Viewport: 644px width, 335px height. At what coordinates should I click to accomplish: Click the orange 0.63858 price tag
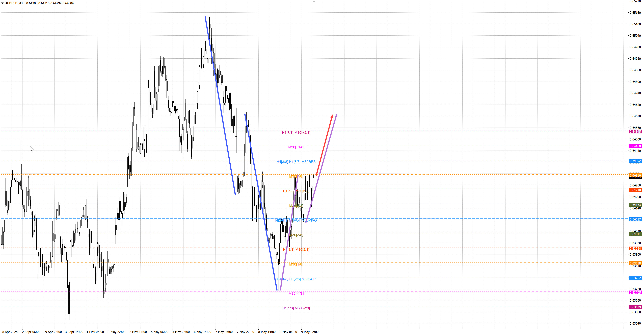click(x=635, y=263)
